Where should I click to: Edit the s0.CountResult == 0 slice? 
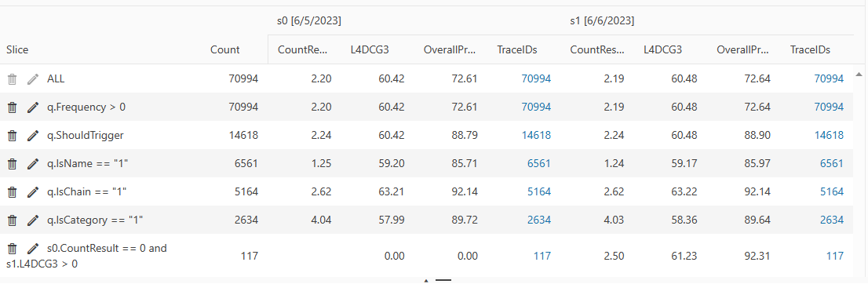tap(33, 248)
